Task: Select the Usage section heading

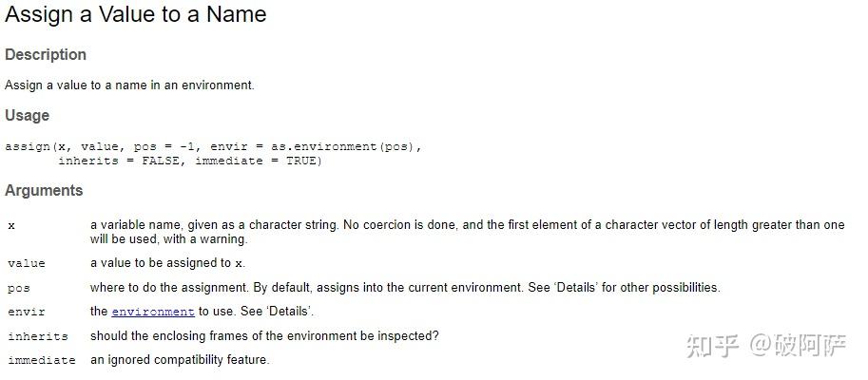Action: click(28, 116)
